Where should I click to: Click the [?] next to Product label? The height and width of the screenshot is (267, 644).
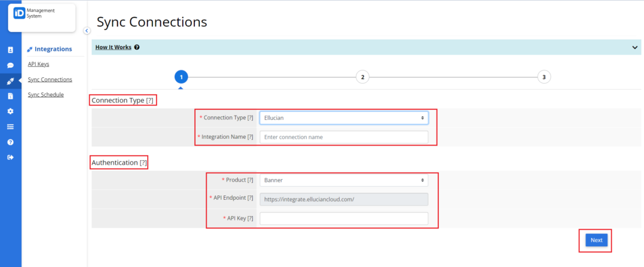point(250,180)
